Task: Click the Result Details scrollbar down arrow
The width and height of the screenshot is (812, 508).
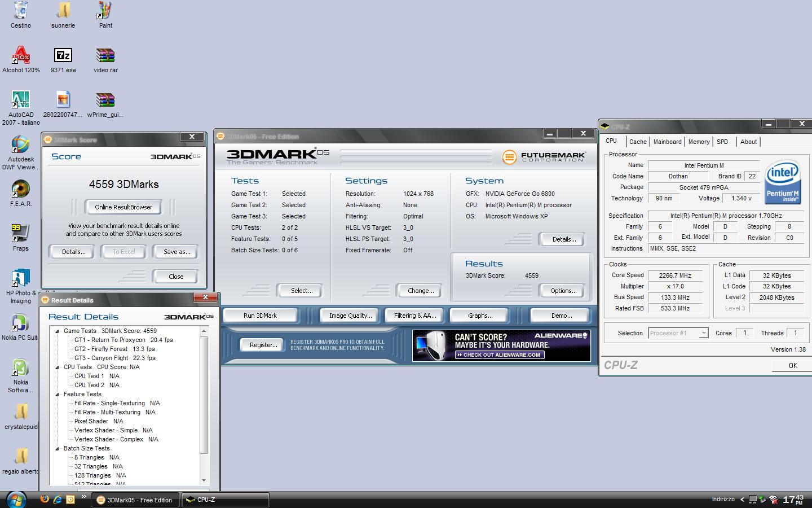Action: pyautogui.click(x=204, y=480)
